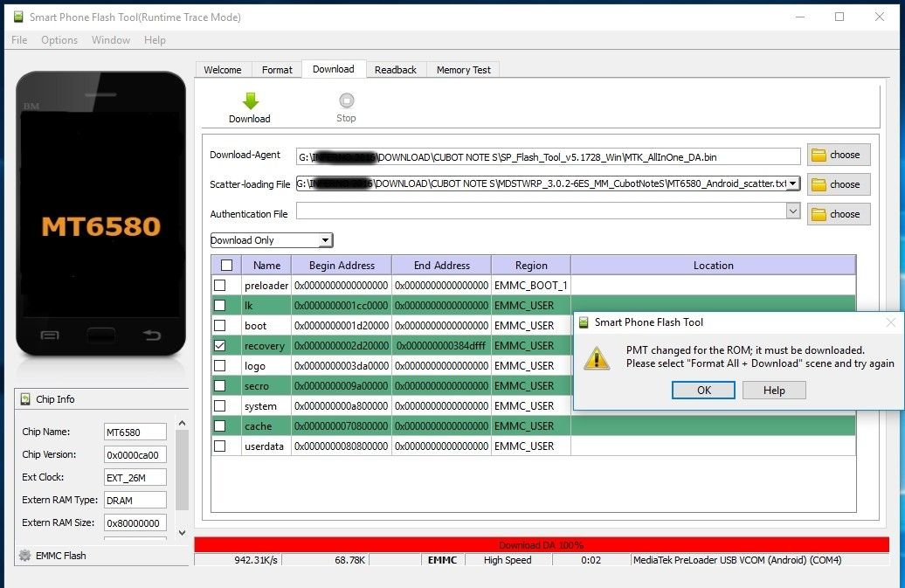Expand the Scatter-loading File dropdown arrow
905x588 pixels.
(793, 183)
